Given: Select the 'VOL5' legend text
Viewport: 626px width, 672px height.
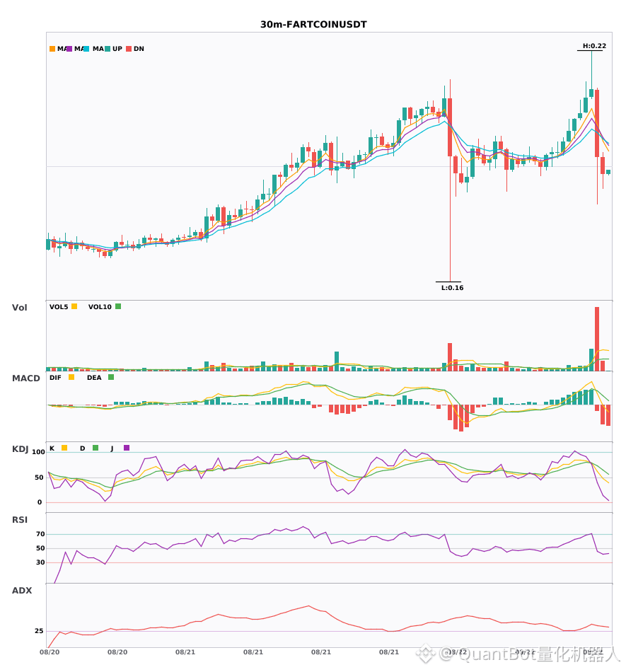Looking at the screenshot, I should tap(59, 307).
